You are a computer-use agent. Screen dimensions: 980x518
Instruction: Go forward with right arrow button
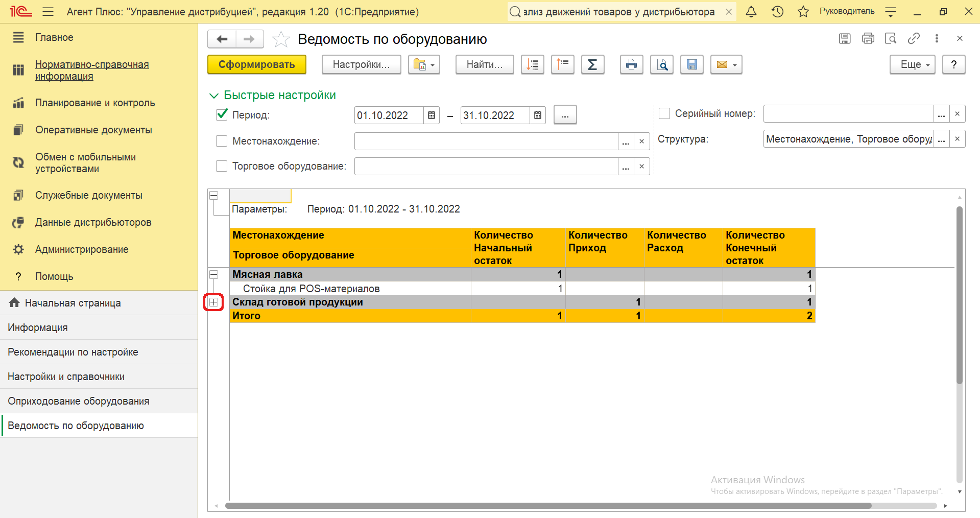coord(249,39)
